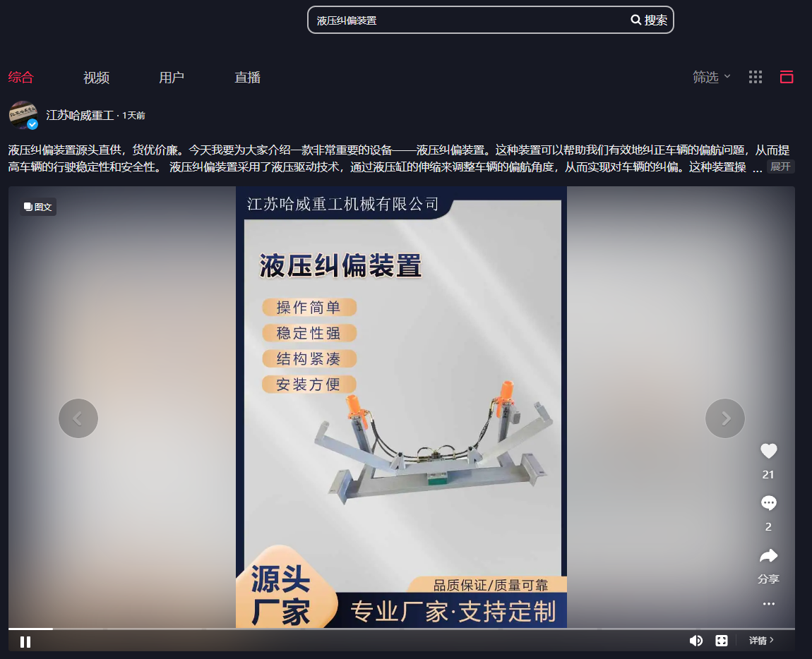Open the comments bubble icon
This screenshot has height=659, width=812.
click(x=768, y=503)
